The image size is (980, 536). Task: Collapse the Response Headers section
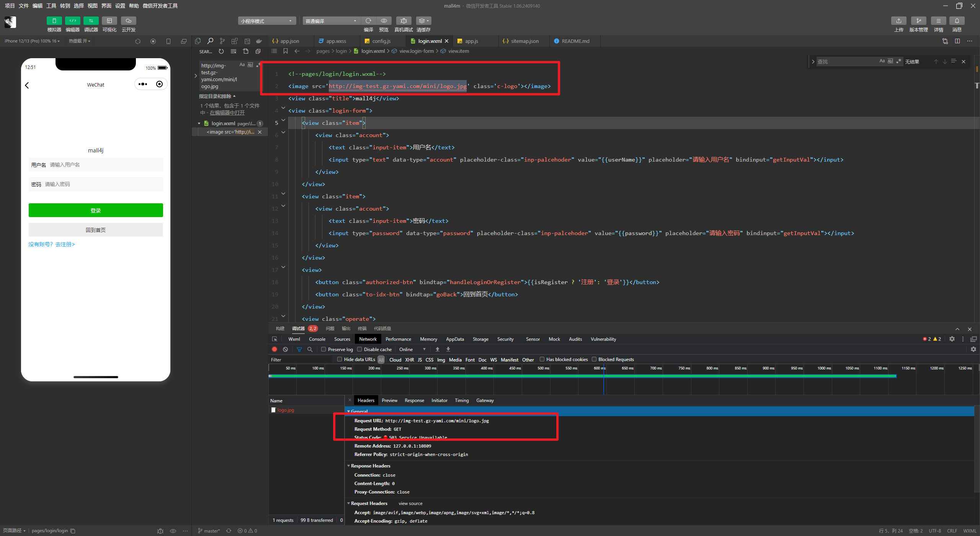[349, 466]
